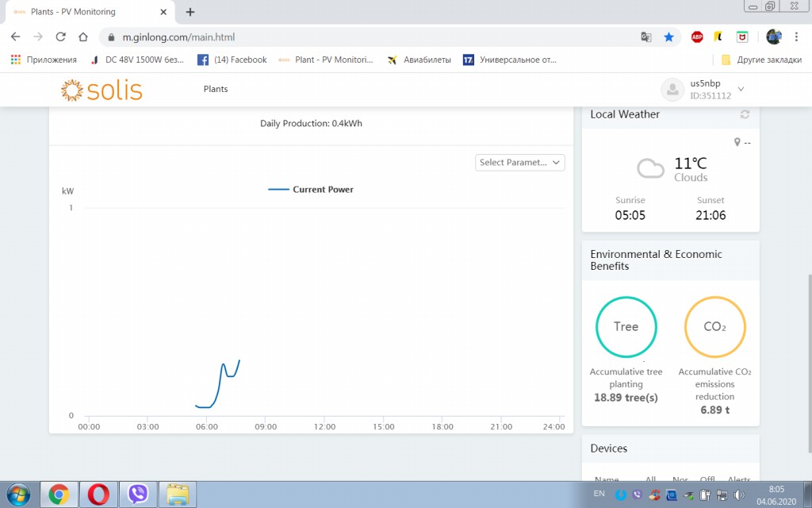
Task: Open Viber from the taskbar
Action: (139, 495)
